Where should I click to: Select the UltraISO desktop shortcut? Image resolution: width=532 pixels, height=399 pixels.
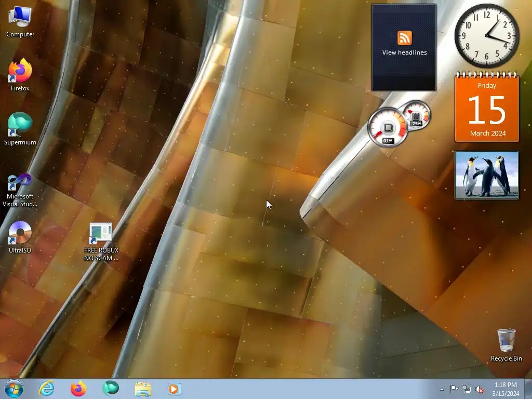(x=20, y=237)
